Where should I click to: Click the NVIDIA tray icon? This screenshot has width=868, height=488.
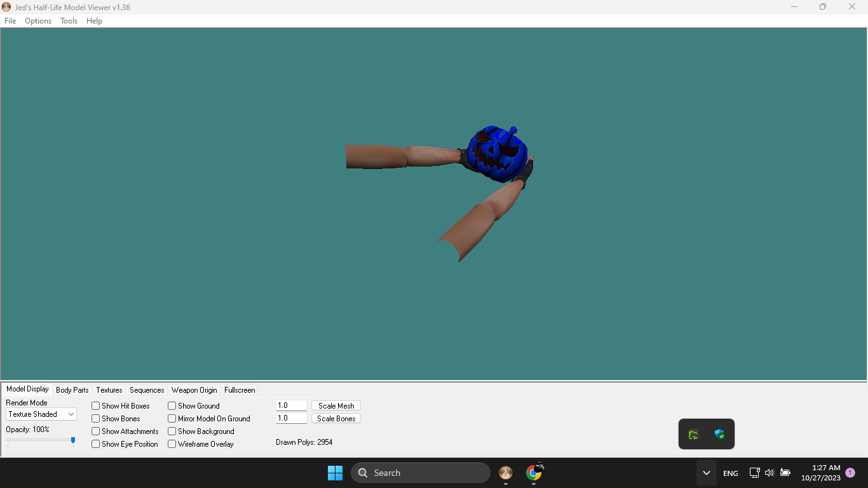click(693, 435)
